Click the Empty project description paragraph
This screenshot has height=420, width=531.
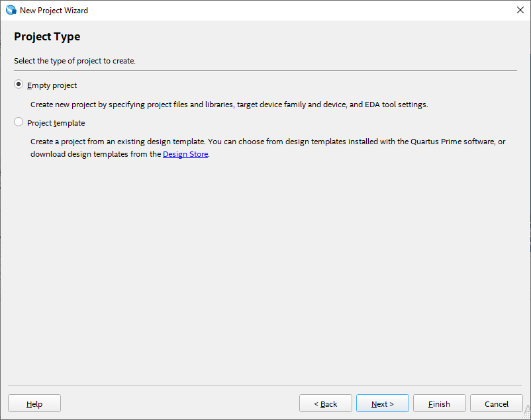pyautogui.click(x=229, y=105)
